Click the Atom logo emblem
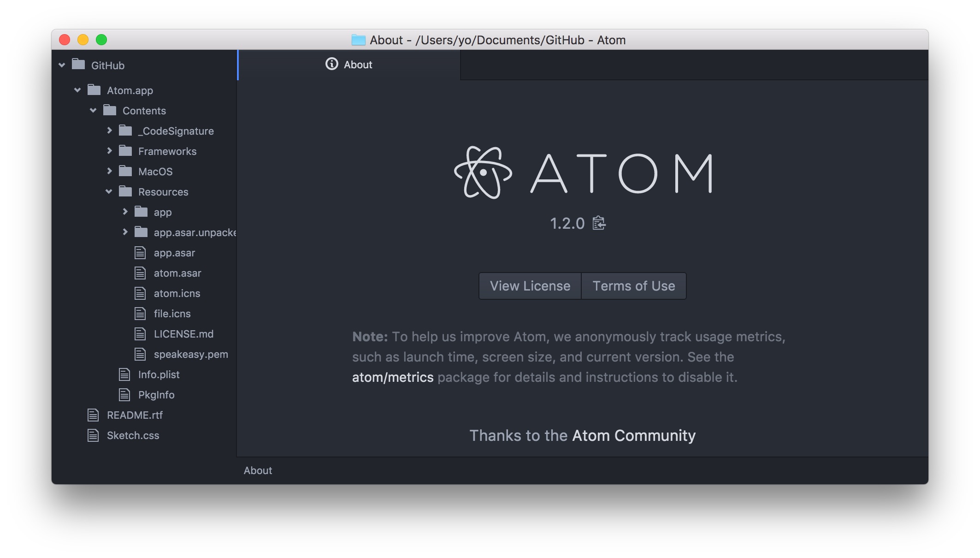980x558 pixels. tap(483, 172)
